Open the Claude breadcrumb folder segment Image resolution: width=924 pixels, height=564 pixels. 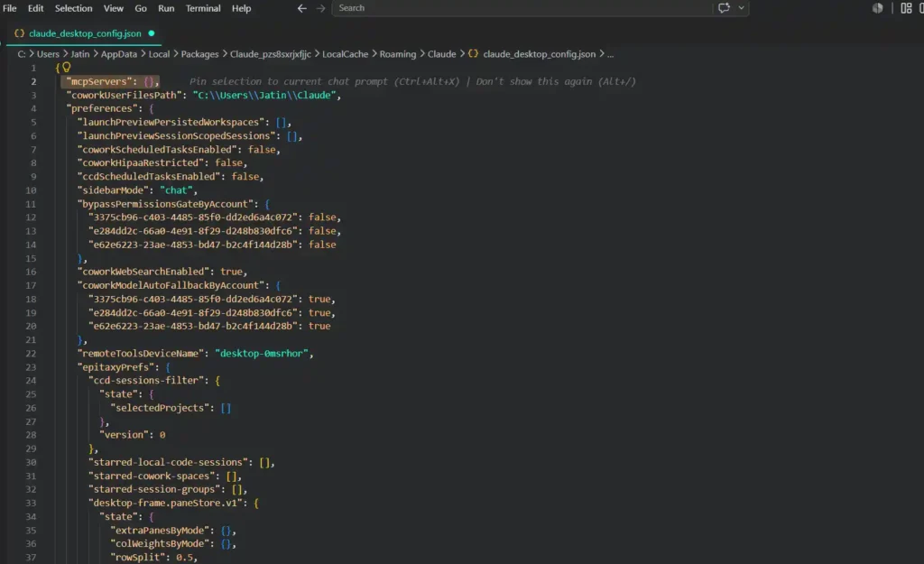click(x=442, y=54)
